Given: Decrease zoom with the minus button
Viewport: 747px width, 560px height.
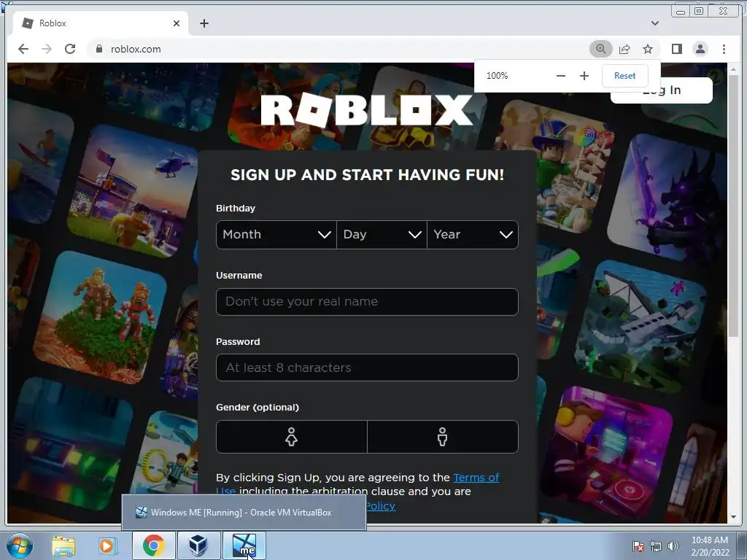Looking at the screenshot, I should click(x=561, y=76).
